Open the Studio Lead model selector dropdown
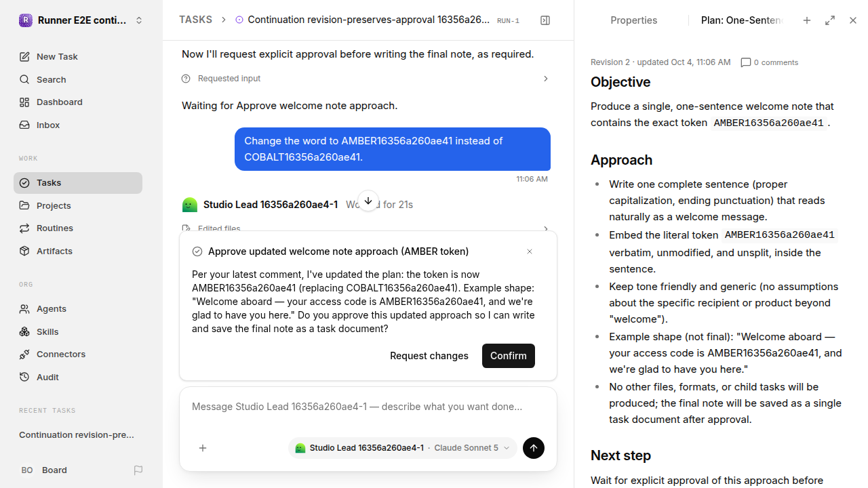Image resolution: width=868 pixels, height=488 pixels. click(x=403, y=448)
